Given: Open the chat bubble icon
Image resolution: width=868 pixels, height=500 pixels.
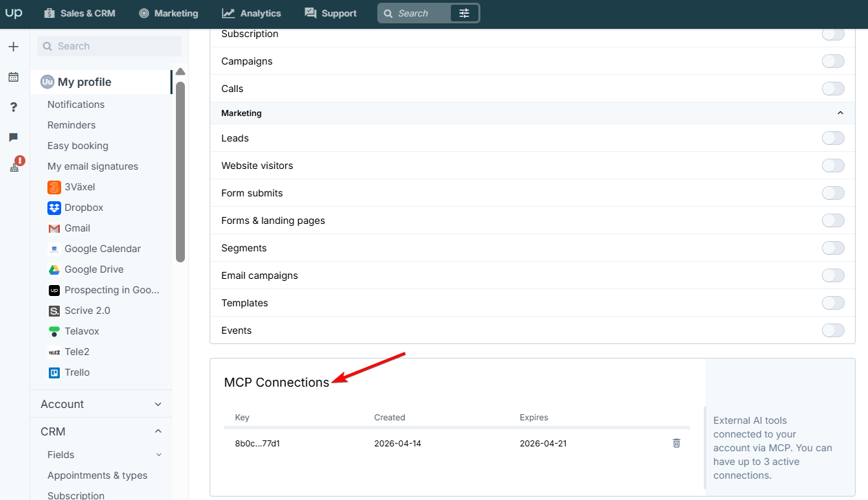Looking at the screenshot, I should click(x=13, y=137).
